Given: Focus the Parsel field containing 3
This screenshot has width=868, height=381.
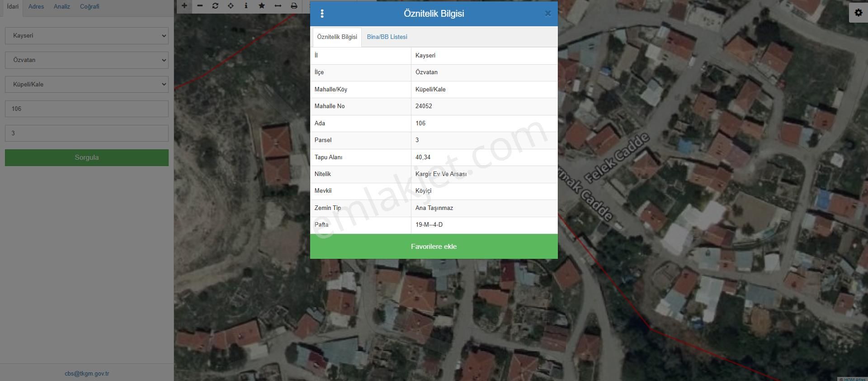Looking at the screenshot, I should click(87, 133).
